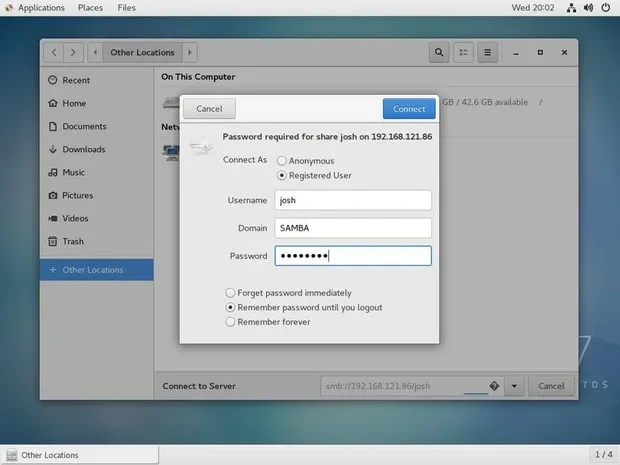Screen dimensions: 620x465
Task: Click the Pictures camera icon
Action: coord(53,195)
